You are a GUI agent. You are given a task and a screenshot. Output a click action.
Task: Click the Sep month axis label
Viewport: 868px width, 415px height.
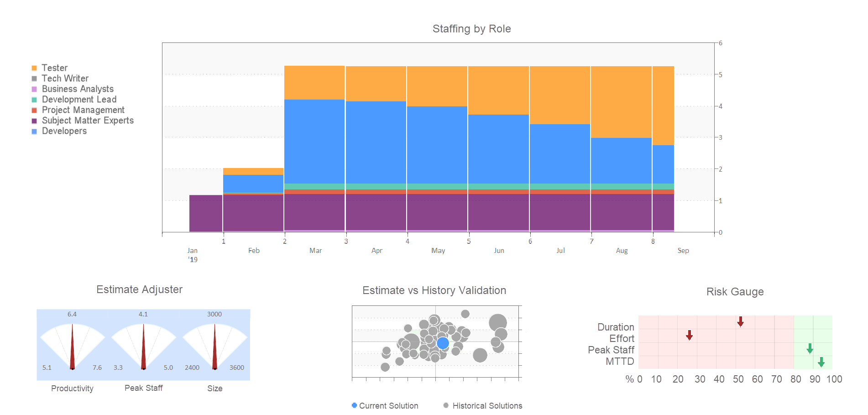tap(683, 251)
